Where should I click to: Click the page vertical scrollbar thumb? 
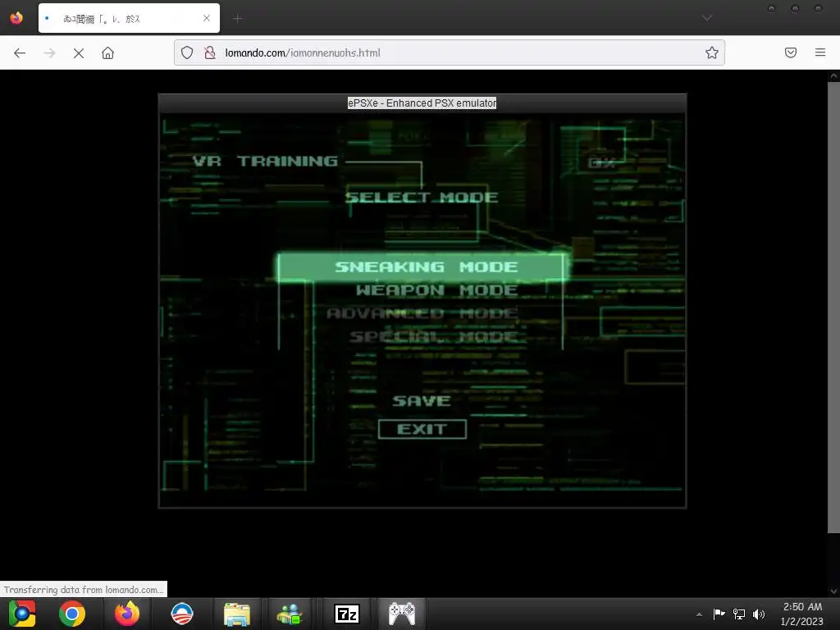pyautogui.click(x=833, y=308)
